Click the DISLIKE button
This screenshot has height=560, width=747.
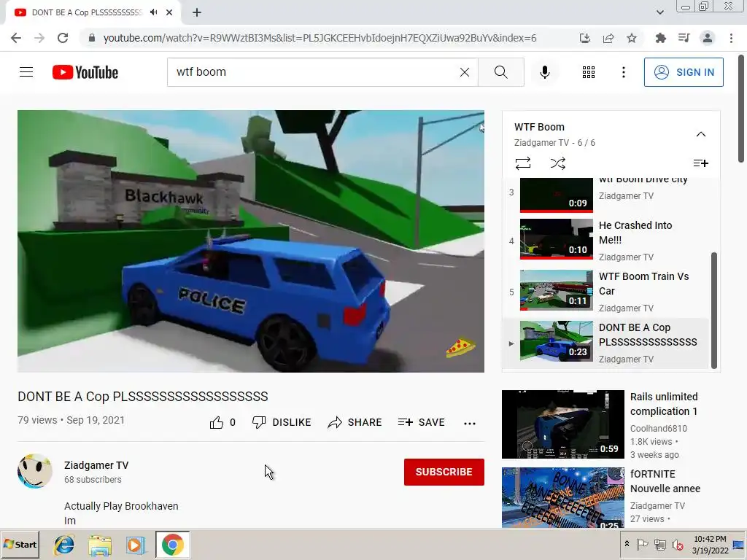[x=282, y=422]
